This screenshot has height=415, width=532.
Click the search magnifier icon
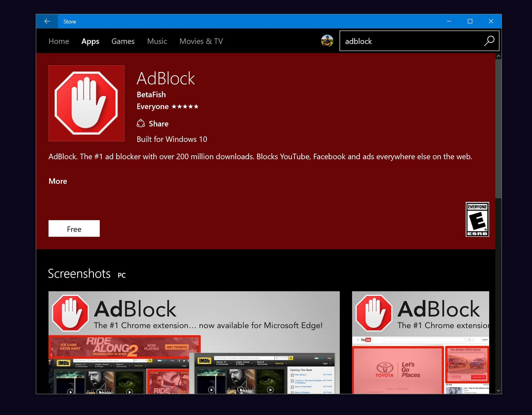(x=489, y=41)
